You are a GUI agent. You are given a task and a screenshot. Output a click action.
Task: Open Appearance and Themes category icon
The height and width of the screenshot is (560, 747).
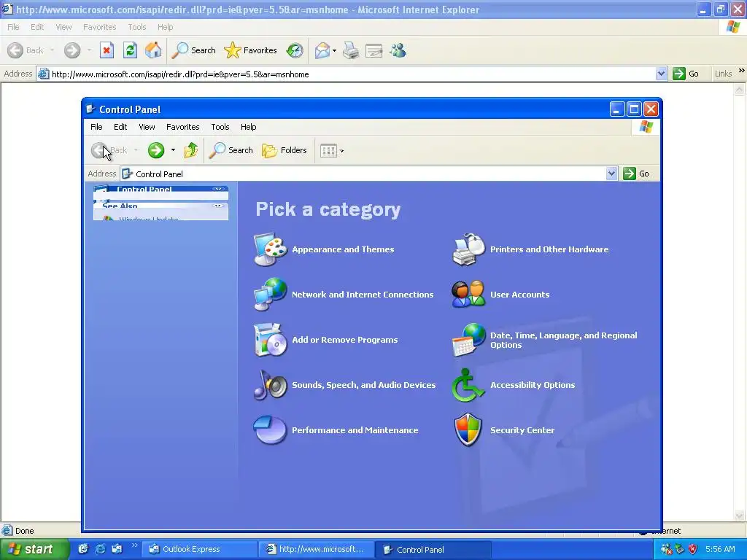[270, 249]
